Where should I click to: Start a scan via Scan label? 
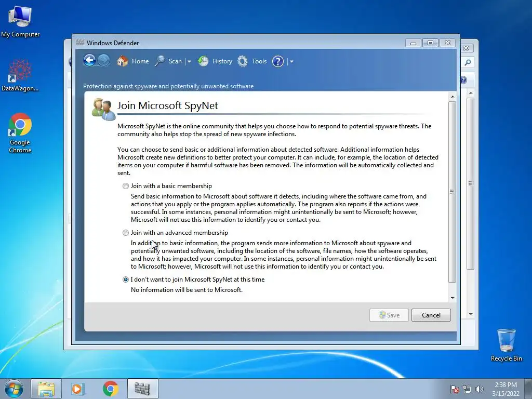click(x=175, y=61)
